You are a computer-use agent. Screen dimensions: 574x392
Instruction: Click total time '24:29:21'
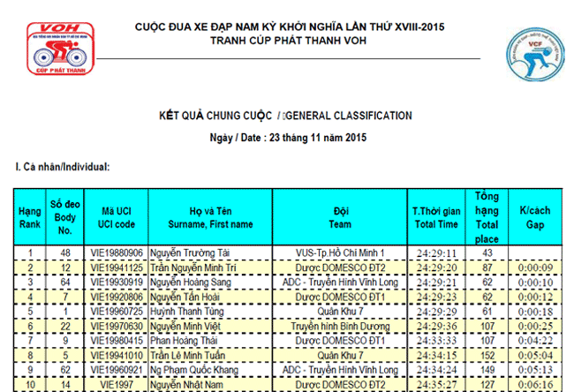click(436, 283)
